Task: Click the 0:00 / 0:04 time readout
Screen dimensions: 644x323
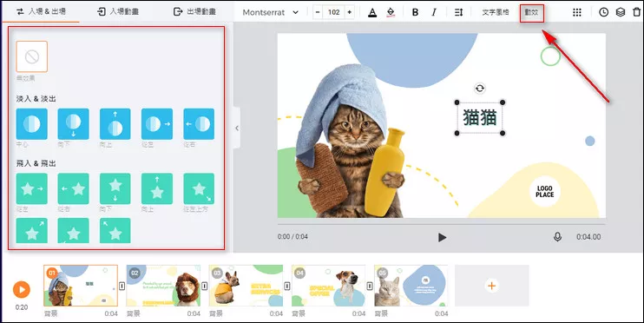Action: click(x=292, y=237)
